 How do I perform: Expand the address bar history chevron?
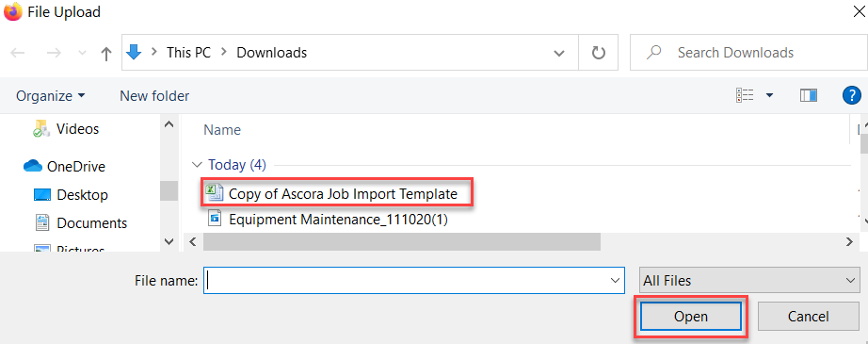[559, 53]
